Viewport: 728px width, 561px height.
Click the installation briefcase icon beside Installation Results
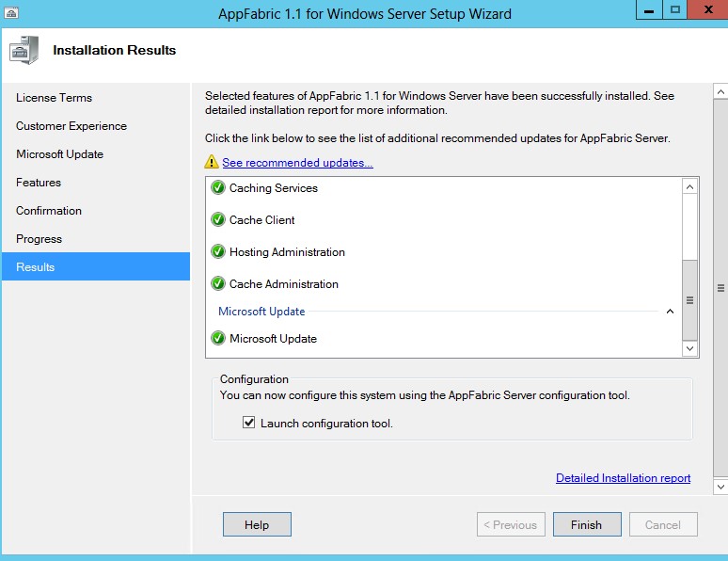(24, 50)
